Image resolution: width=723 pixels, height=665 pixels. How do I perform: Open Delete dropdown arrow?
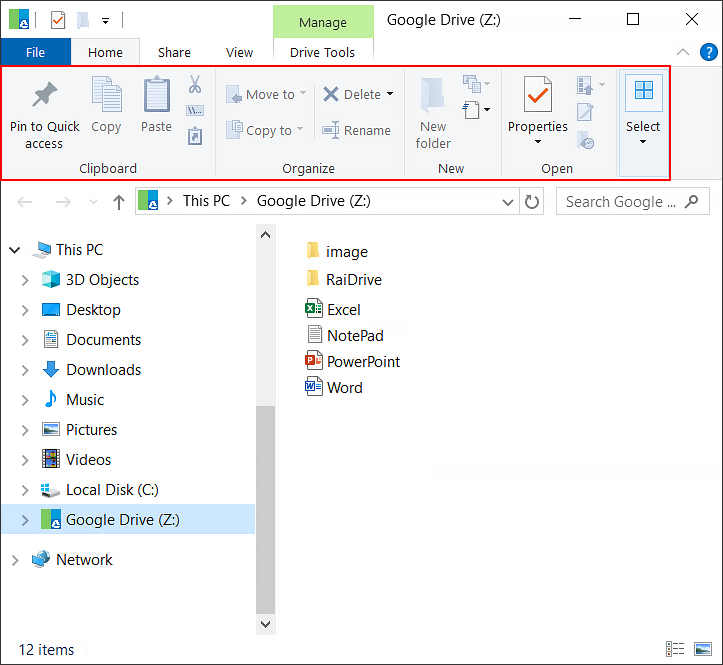click(x=390, y=94)
